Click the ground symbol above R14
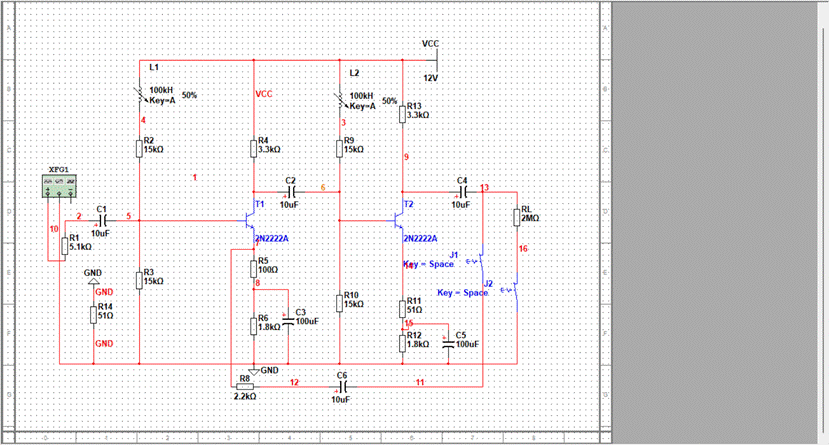The image size is (829, 445). [x=94, y=282]
